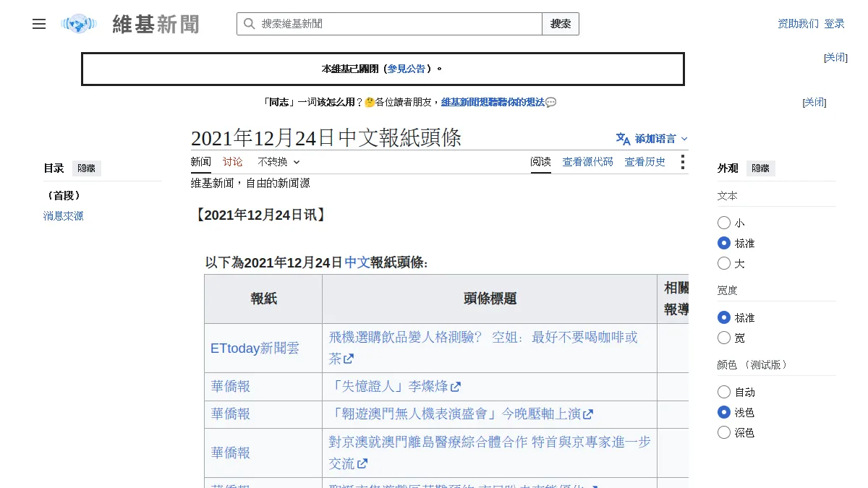Image resolution: width=868 pixels, height=488 pixels.
Task: Hide the 外观 appearance panel
Action: coord(761,168)
